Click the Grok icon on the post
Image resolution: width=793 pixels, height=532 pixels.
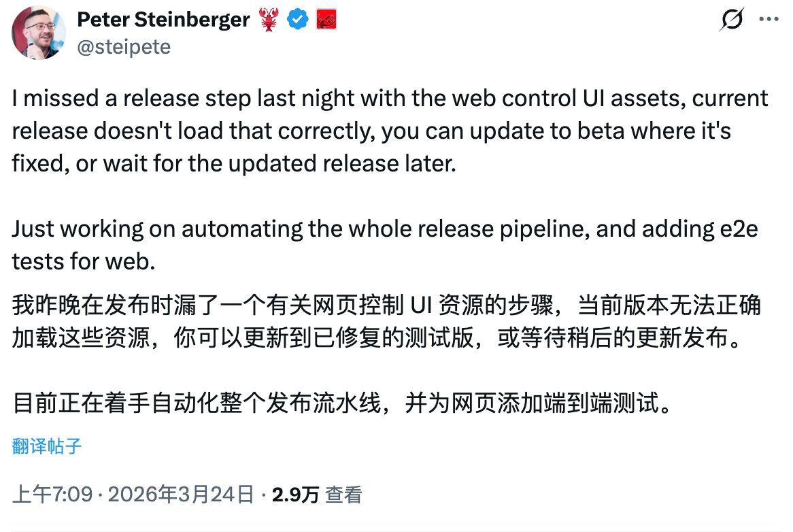pos(731,22)
